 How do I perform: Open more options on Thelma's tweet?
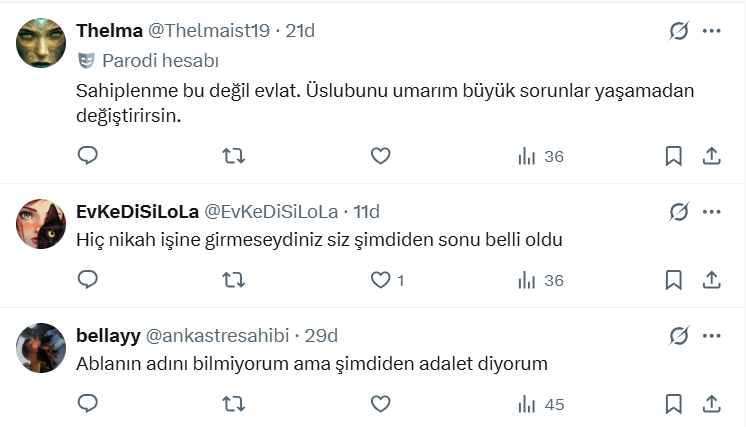(x=712, y=31)
